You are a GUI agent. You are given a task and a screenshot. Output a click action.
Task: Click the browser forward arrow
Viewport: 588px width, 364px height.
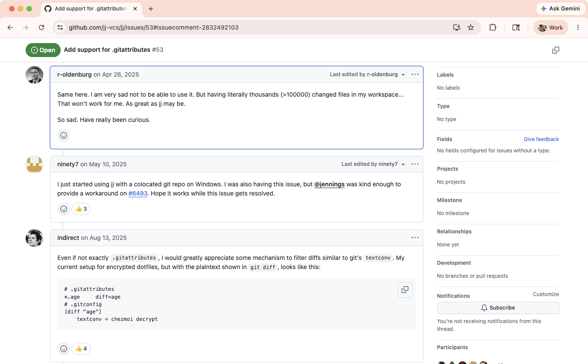click(26, 27)
